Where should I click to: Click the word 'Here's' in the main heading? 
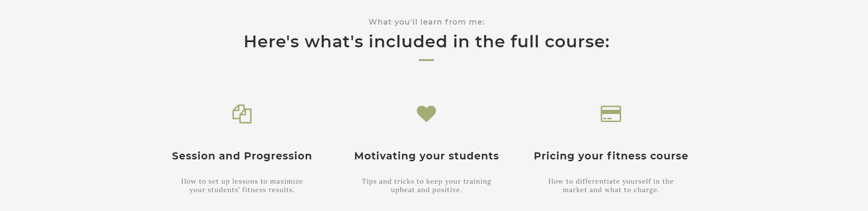271,42
